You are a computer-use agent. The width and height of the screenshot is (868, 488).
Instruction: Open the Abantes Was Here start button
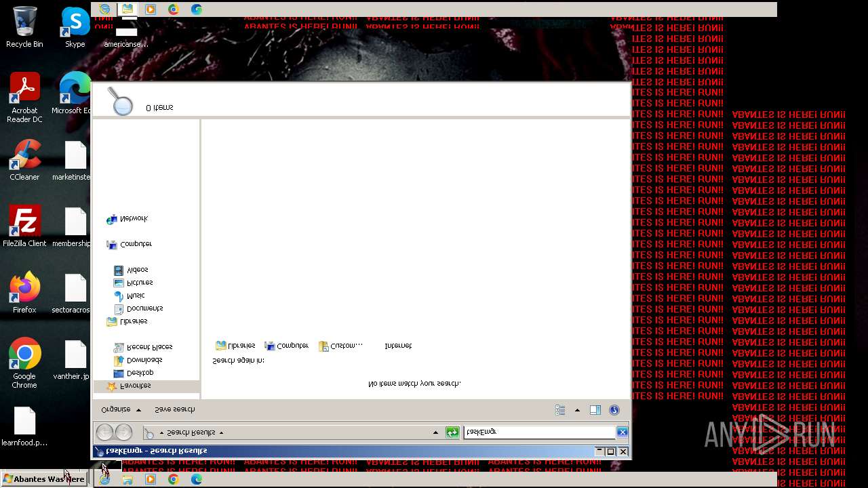(x=44, y=479)
